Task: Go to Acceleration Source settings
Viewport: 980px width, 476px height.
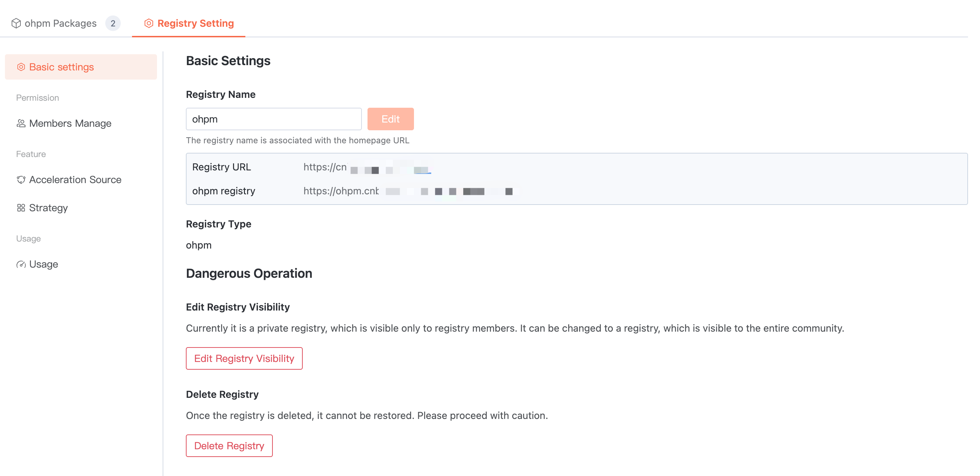Action: click(75, 180)
